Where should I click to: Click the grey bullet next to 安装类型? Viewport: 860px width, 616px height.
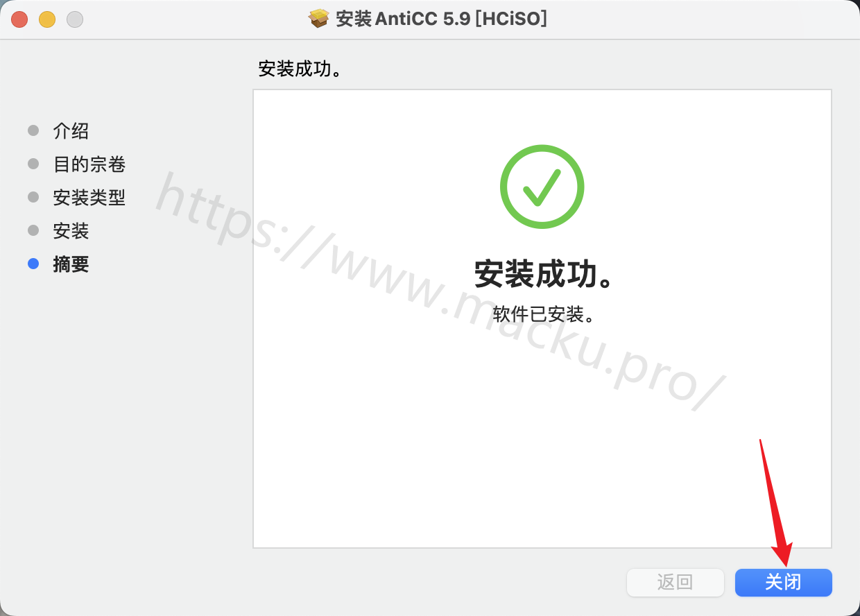pos(33,197)
